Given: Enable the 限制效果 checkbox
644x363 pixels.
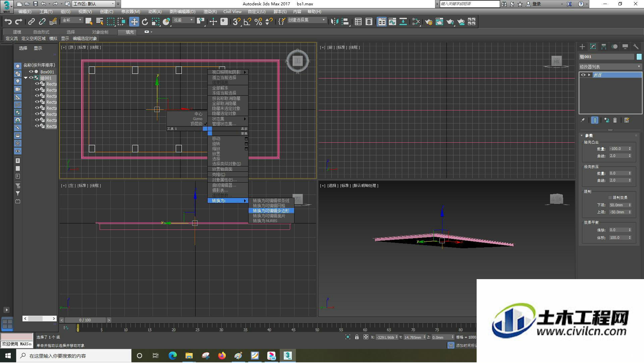Looking at the screenshot, I should click(610, 198).
